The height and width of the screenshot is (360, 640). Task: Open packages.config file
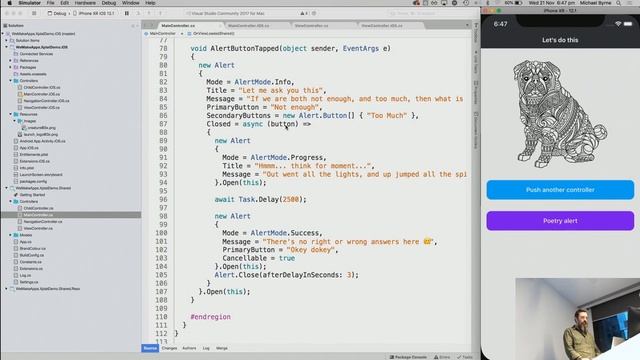click(33, 181)
